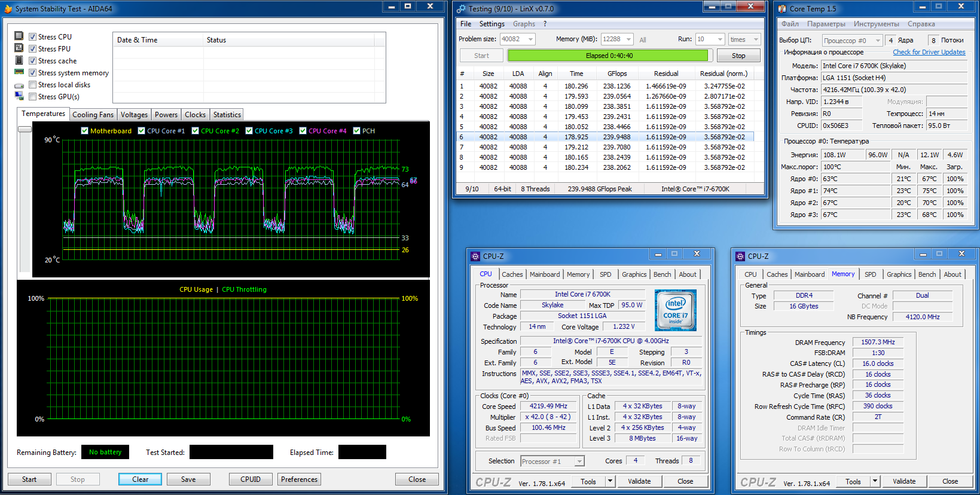The image size is (980, 495).
Task: Uncheck the Stress cache checkbox
Action: 33,61
